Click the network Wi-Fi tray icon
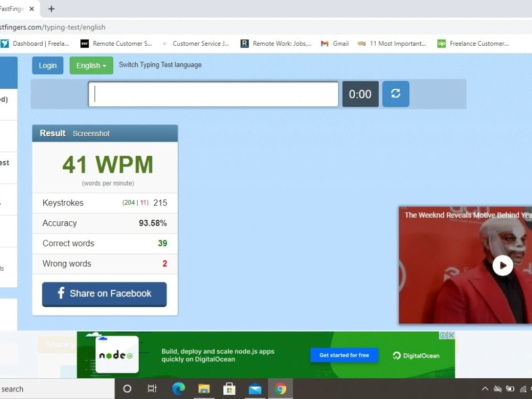The image size is (532, 399). point(523,389)
